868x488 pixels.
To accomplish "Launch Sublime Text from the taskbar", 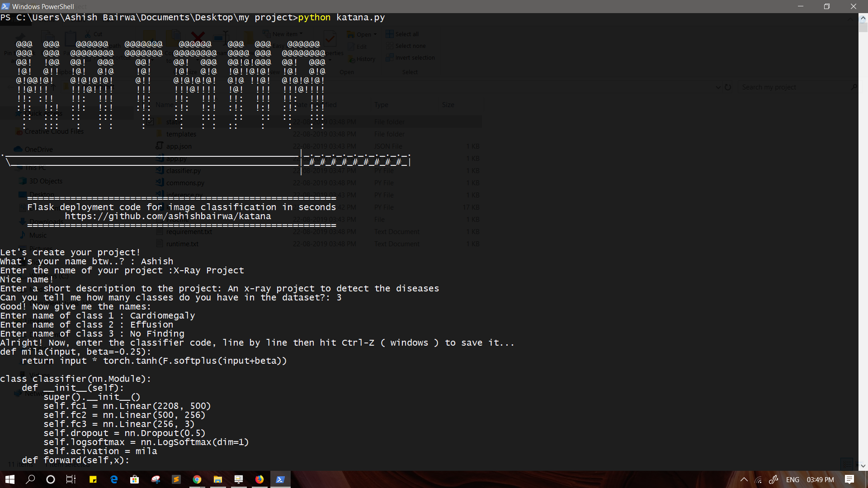I will point(176,479).
